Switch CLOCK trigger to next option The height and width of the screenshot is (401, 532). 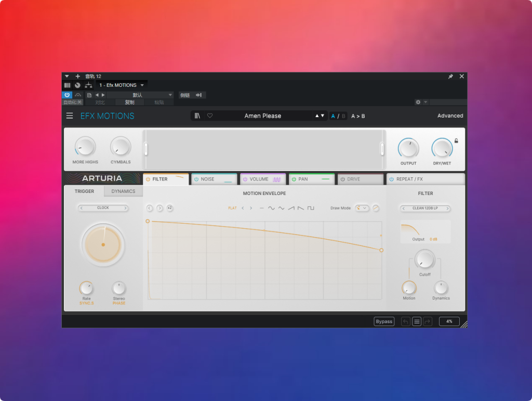pyautogui.click(x=125, y=208)
